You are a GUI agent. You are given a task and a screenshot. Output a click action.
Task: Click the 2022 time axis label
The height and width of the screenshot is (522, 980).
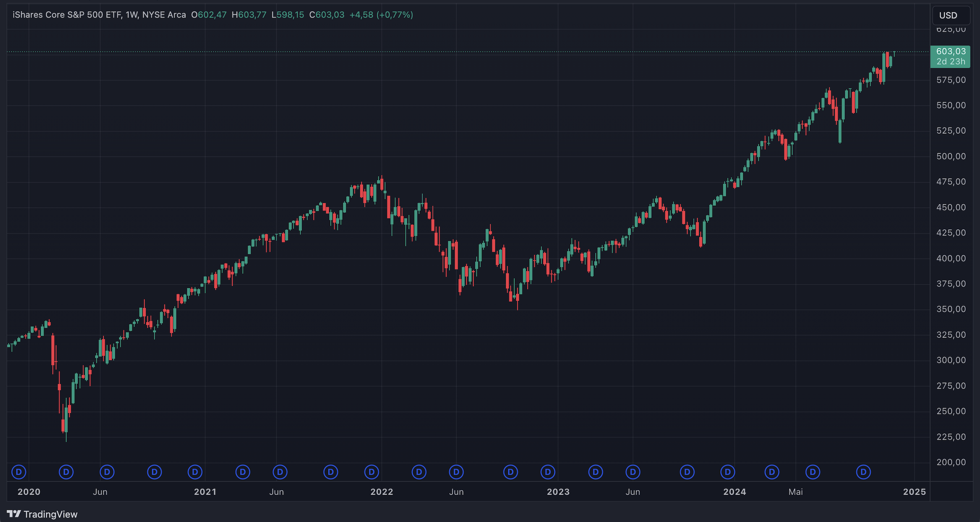click(381, 492)
